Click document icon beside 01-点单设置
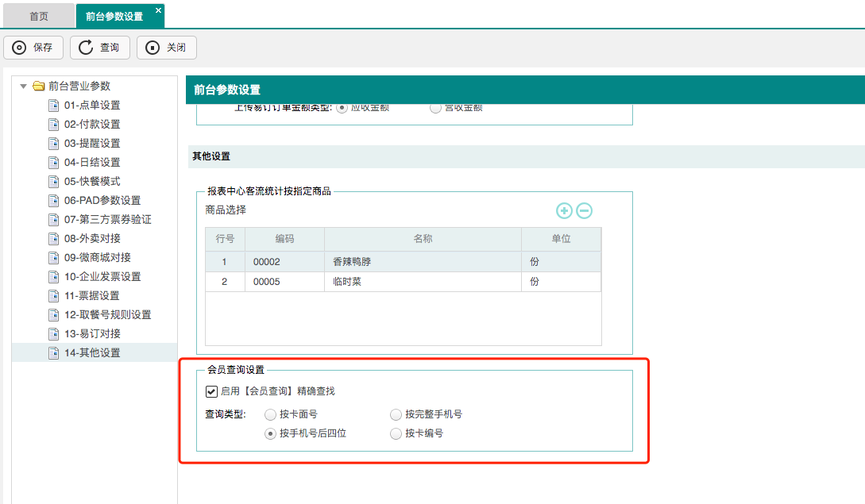 pyautogui.click(x=53, y=106)
